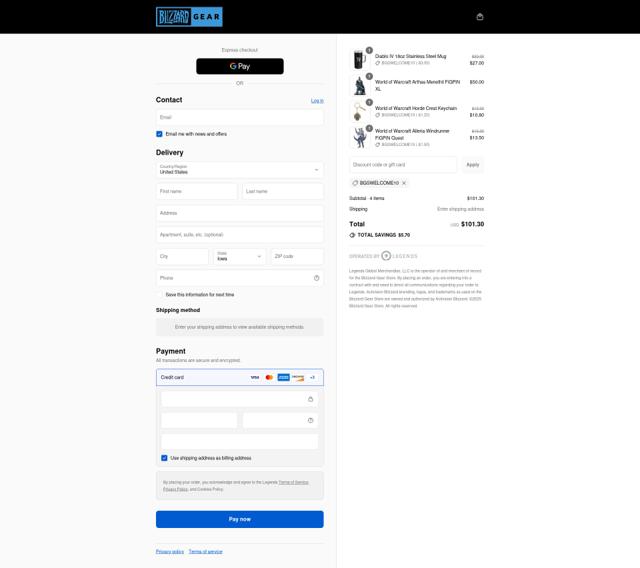Click the Arthas Menethil FiGPiN XL thumbnail
This screenshot has width=640, height=568.
click(x=360, y=86)
